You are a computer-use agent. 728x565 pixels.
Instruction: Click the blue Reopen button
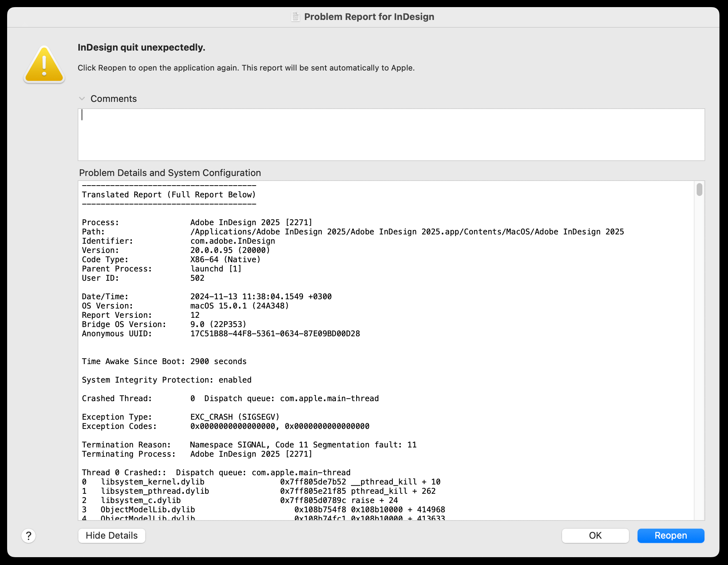(671, 535)
